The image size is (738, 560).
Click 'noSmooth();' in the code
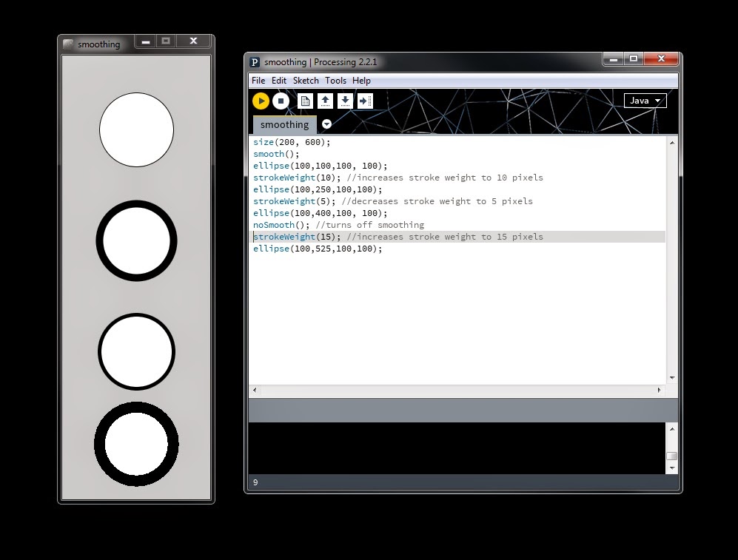281,225
